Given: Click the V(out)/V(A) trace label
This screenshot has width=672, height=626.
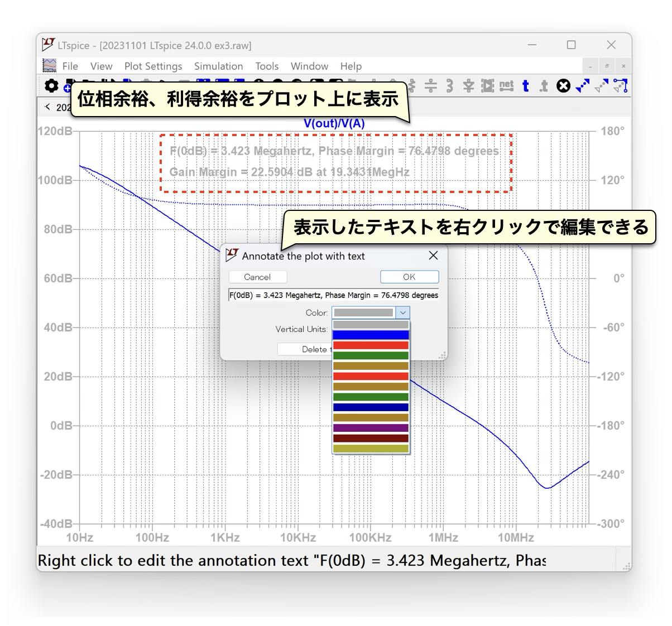Looking at the screenshot, I should pos(334,123).
